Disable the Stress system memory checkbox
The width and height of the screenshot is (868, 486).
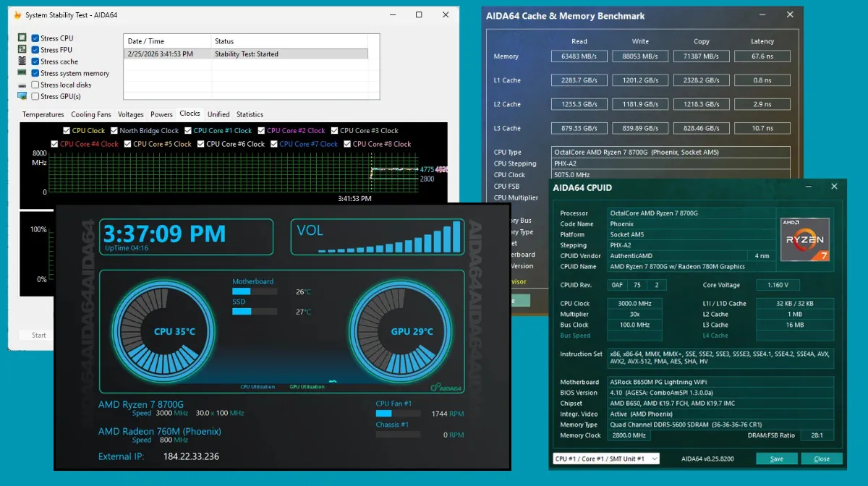[x=35, y=73]
